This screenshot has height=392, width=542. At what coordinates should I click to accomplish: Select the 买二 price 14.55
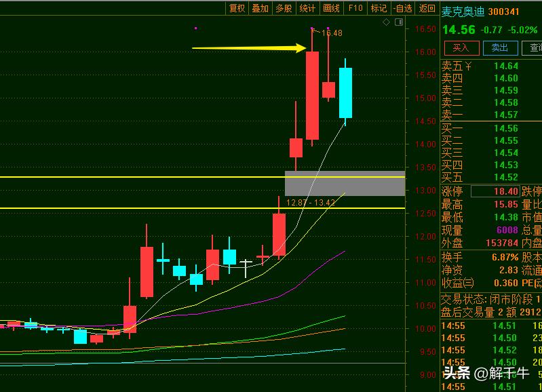(x=505, y=140)
